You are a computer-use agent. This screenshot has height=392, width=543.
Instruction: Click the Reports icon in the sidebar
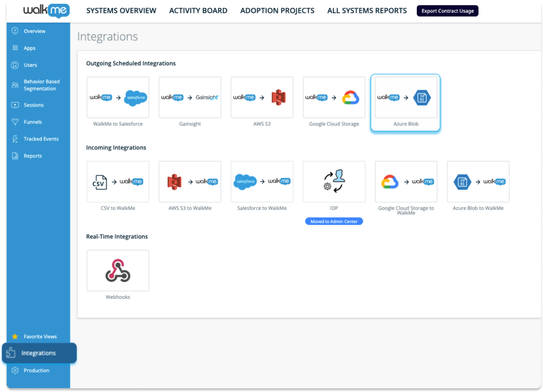[x=16, y=156]
